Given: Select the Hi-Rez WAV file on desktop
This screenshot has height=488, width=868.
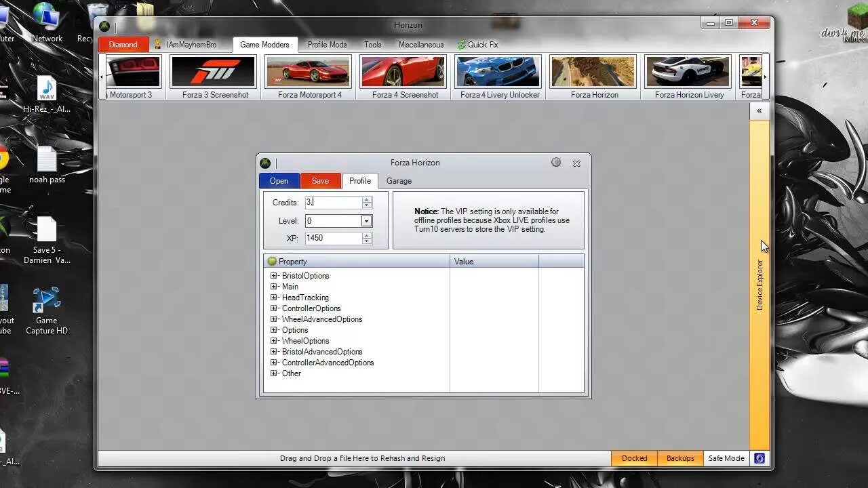Looking at the screenshot, I should coord(47,94).
